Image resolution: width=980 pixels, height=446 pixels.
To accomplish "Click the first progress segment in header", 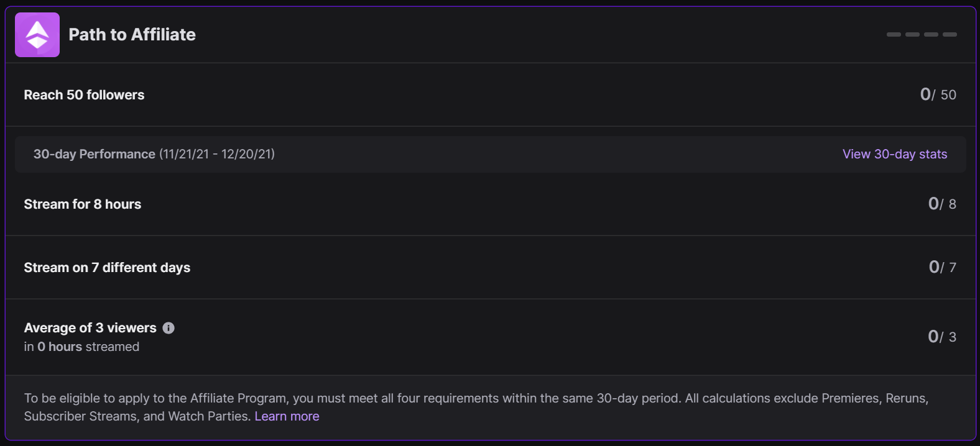I will 894,35.
